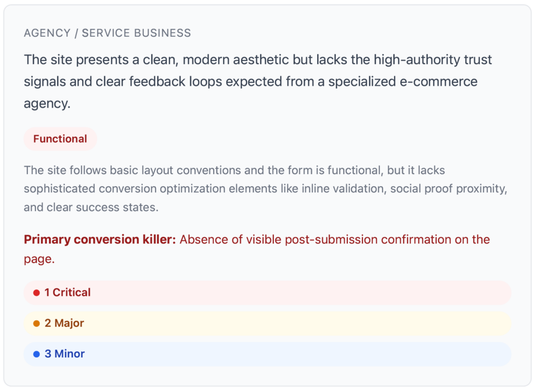Click the Functional status badge
Viewport: 535px width, 392px height.
point(60,139)
